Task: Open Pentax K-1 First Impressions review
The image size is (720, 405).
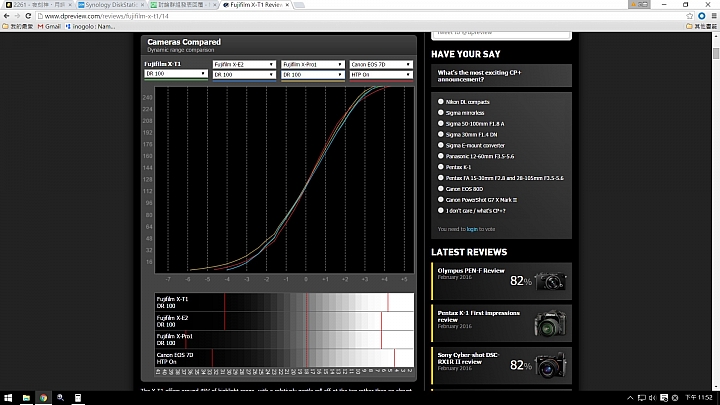Action: coord(478,316)
